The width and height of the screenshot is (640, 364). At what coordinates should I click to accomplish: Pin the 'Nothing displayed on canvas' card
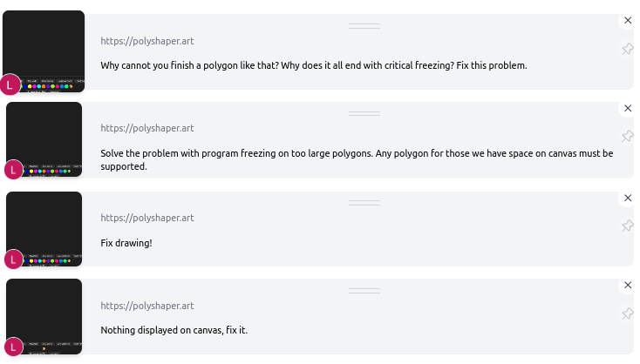[x=627, y=313]
